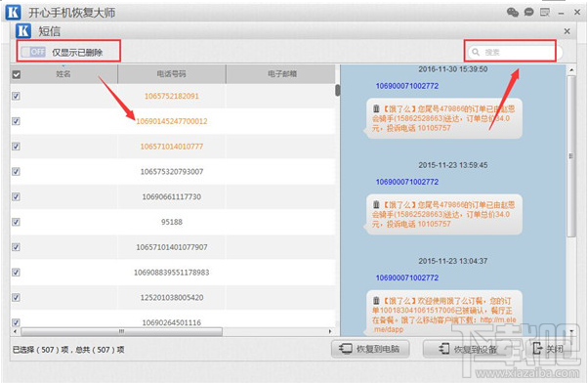Click the contact list horizontal scrollbar thumb
Viewport: 588px width, 383px height.
(x=121, y=331)
